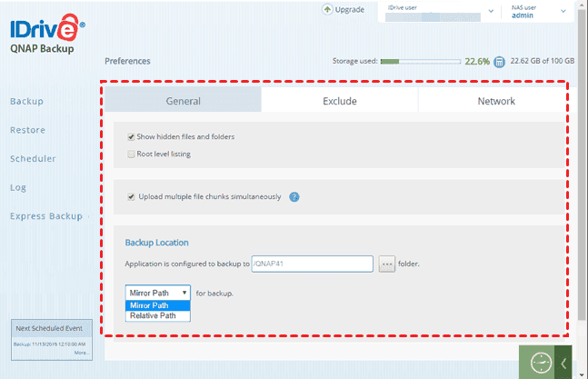Click the backup location folder field
The image size is (588, 379).
pyautogui.click(x=312, y=264)
